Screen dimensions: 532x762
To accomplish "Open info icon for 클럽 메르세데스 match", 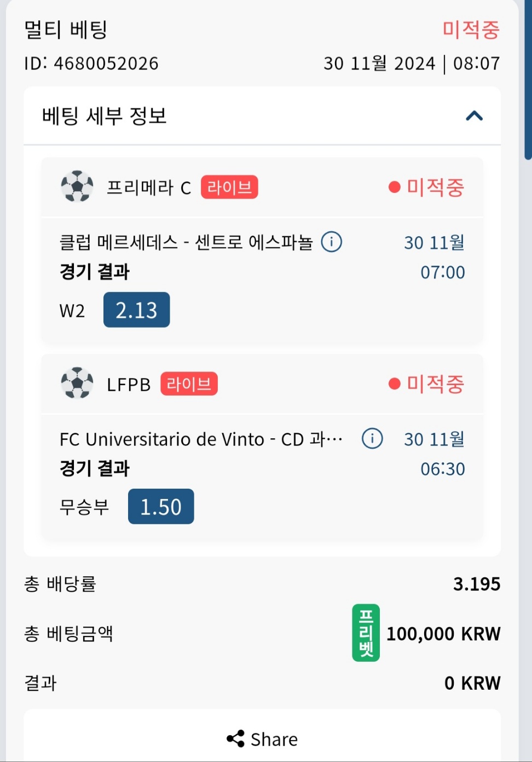I will point(331,242).
